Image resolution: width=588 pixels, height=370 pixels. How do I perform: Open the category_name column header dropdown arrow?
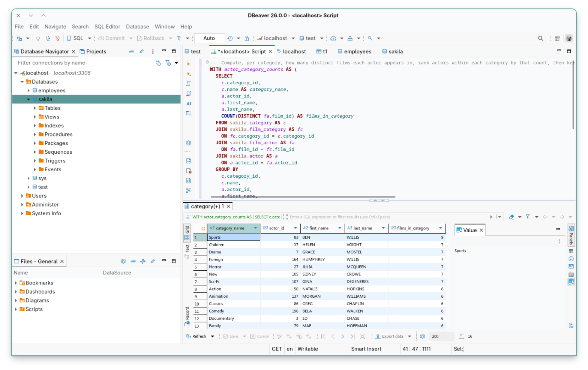tap(256, 228)
